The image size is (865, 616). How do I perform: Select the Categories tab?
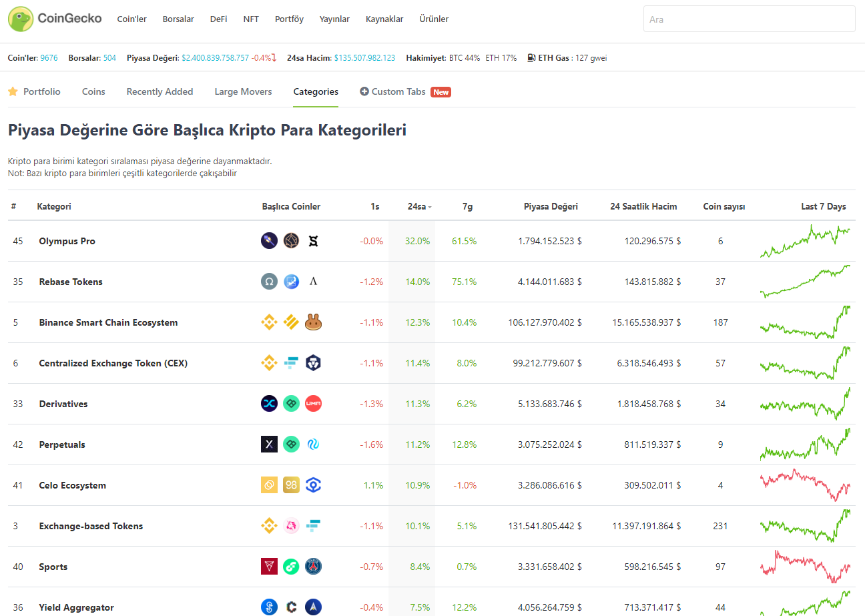pos(316,91)
